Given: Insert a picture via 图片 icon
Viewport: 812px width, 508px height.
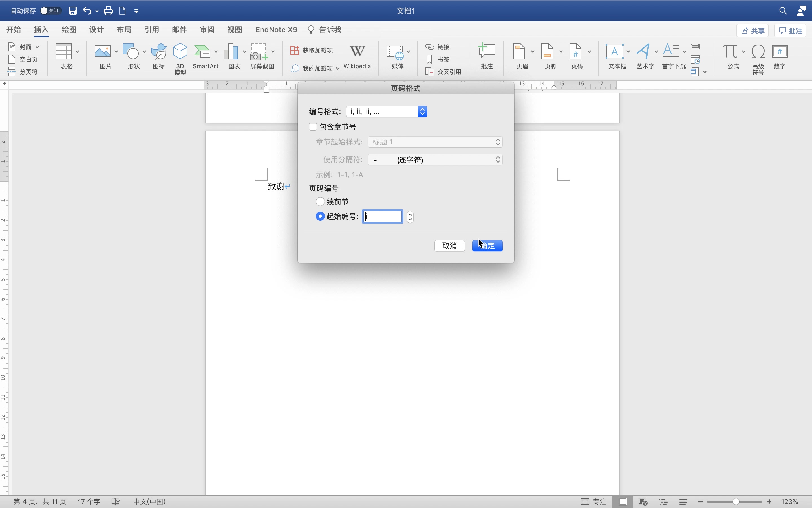Looking at the screenshot, I should pos(103,52).
